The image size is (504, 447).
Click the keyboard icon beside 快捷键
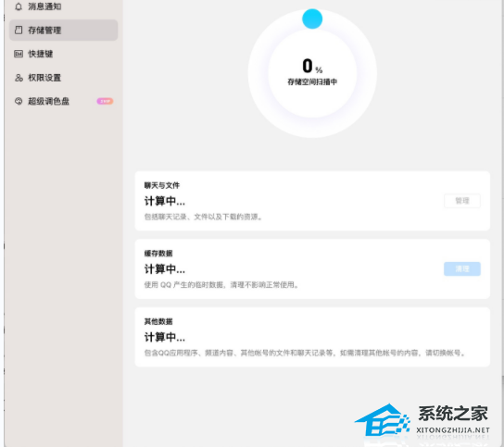click(x=19, y=54)
